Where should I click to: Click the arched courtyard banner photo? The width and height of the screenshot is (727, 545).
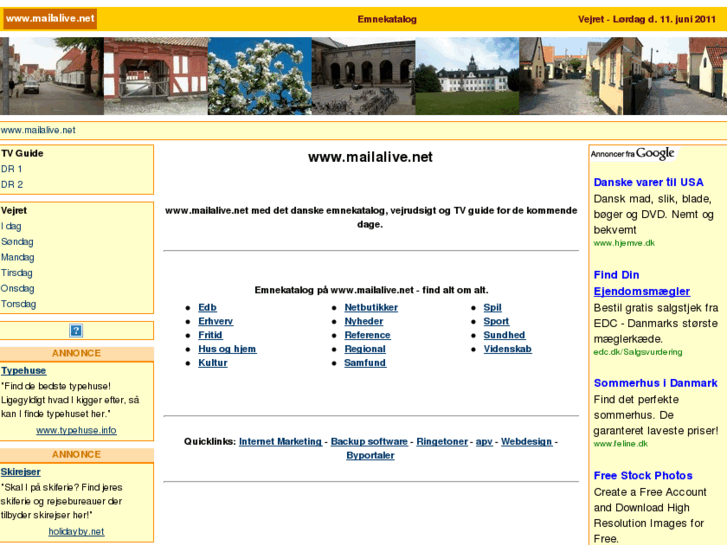(x=364, y=76)
